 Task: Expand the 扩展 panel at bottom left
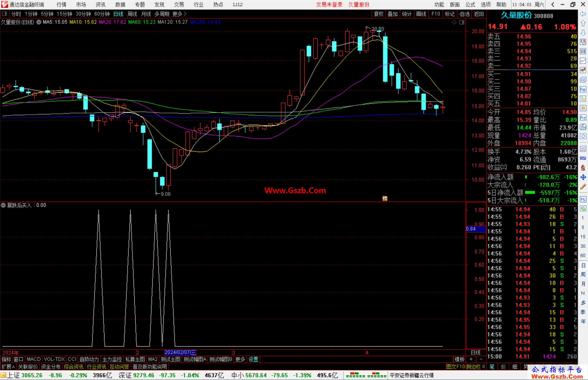point(8,367)
